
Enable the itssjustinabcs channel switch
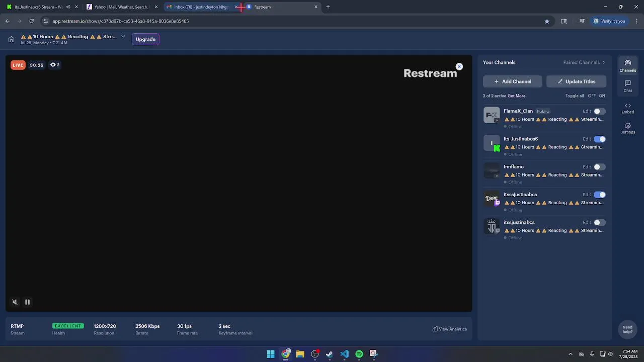tap(599, 222)
